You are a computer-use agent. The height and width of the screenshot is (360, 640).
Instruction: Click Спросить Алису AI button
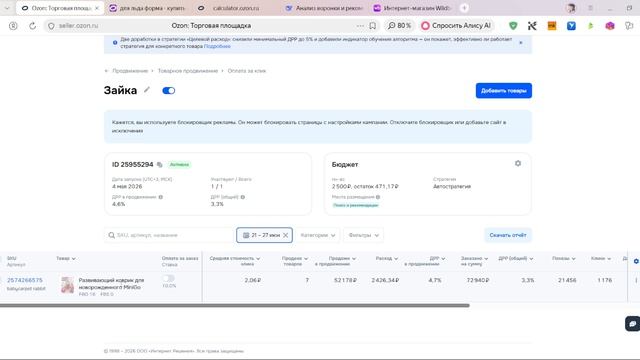coord(456,26)
